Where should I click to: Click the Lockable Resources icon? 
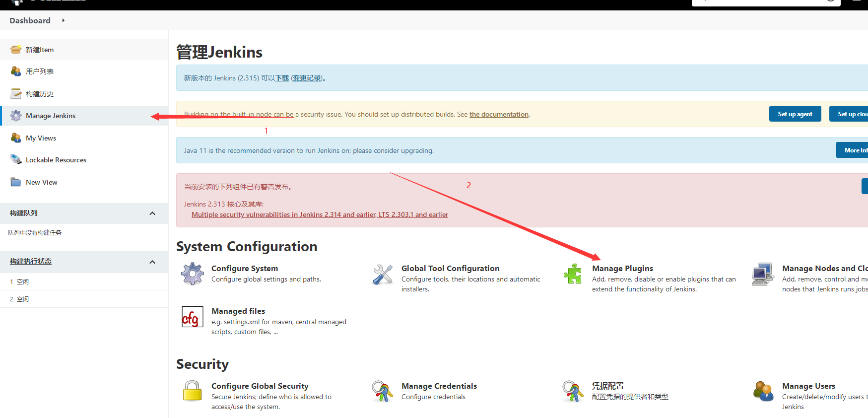pyautogui.click(x=16, y=159)
